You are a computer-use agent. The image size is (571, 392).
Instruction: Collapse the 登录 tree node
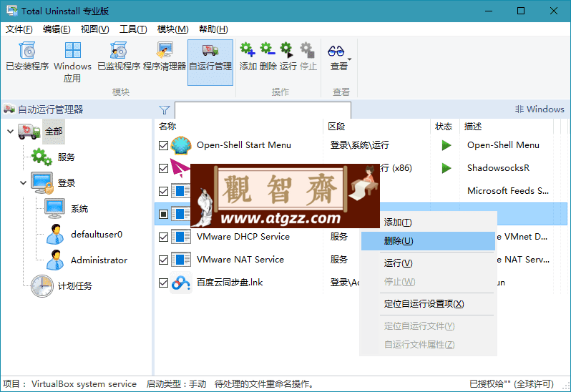pos(23,182)
